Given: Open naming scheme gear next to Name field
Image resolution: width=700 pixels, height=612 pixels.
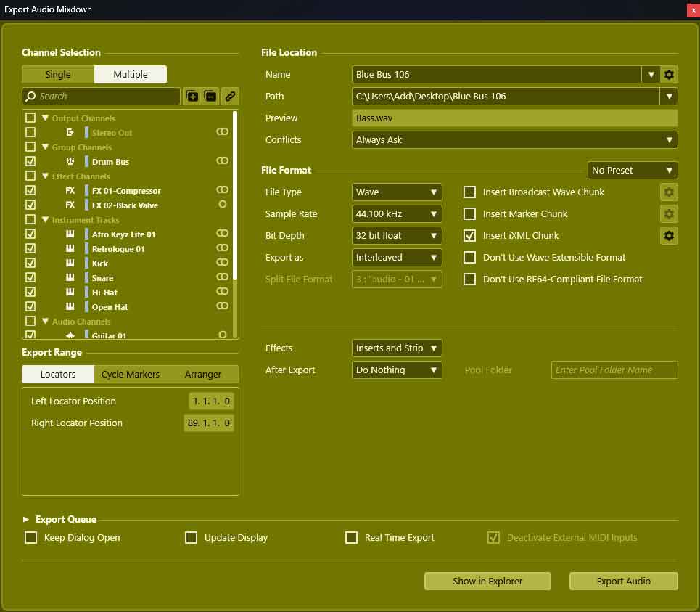Looking at the screenshot, I should coord(669,74).
